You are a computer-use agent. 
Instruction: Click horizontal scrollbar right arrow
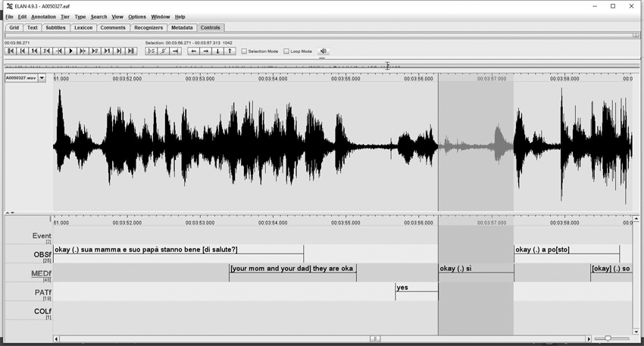[x=589, y=339]
